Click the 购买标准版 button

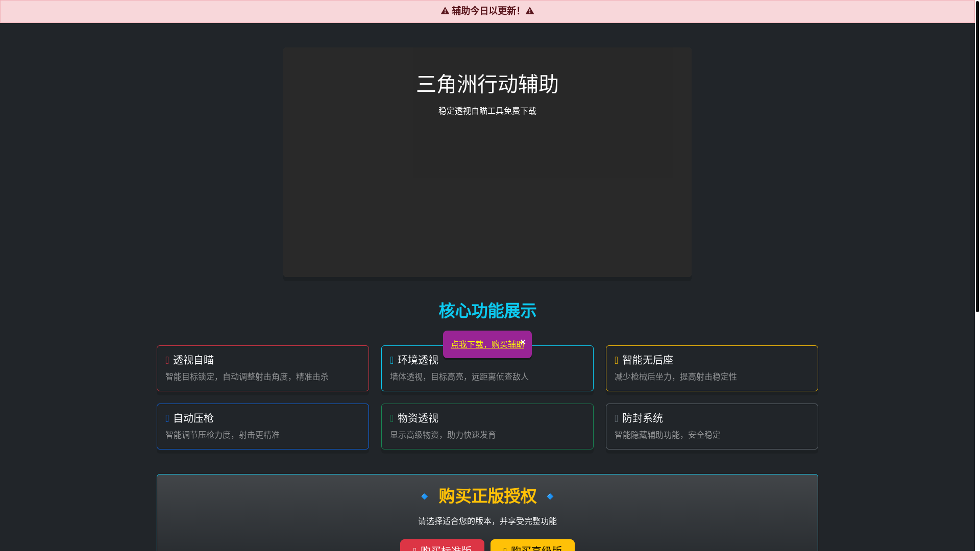[442, 545]
